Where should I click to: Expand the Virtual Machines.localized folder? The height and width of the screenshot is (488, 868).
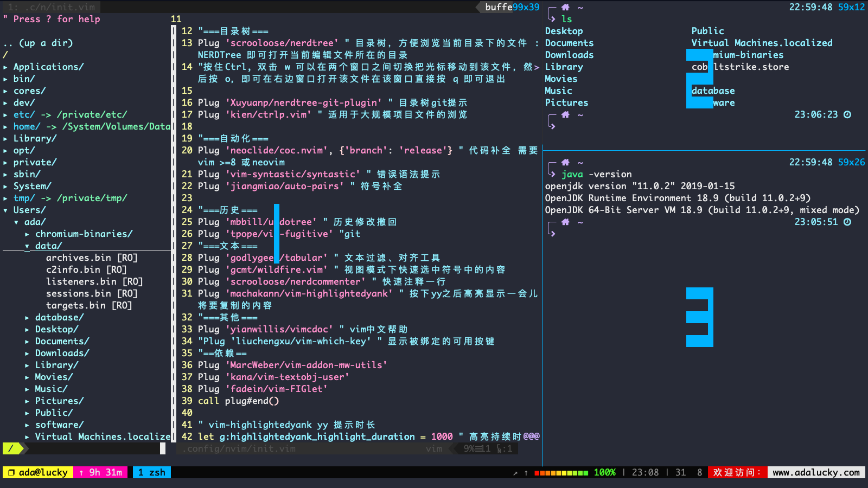point(26,436)
